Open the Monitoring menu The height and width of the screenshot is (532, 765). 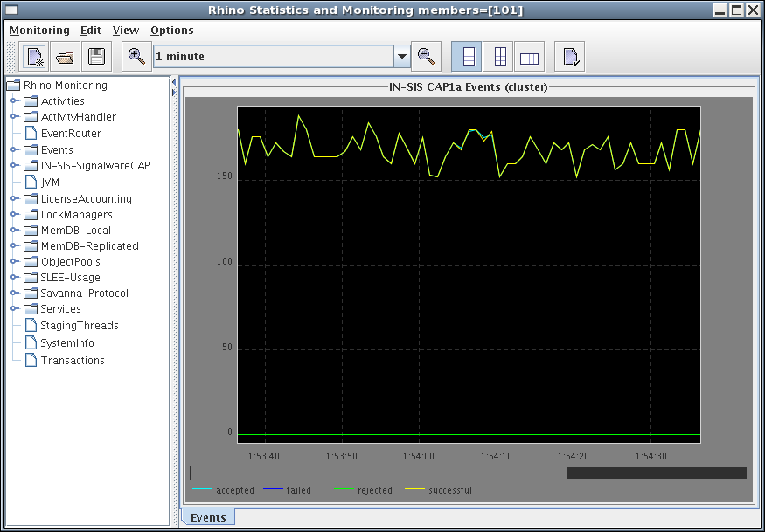(39, 31)
